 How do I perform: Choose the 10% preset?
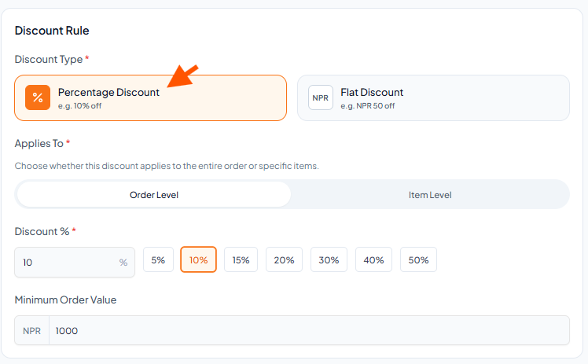(x=198, y=259)
